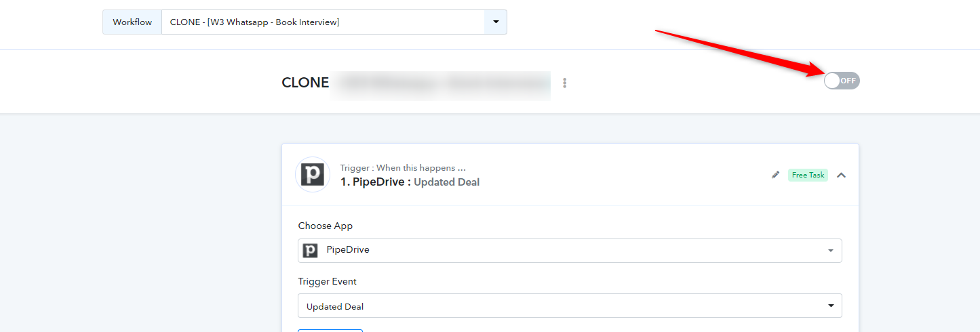Click the Trigger Event field label
Image resolution: width=980 pixels, height=332 pixels.
pos(327,281)
